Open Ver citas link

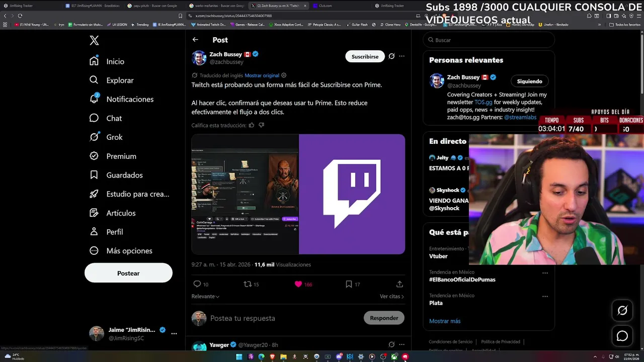tap(392, 297)
